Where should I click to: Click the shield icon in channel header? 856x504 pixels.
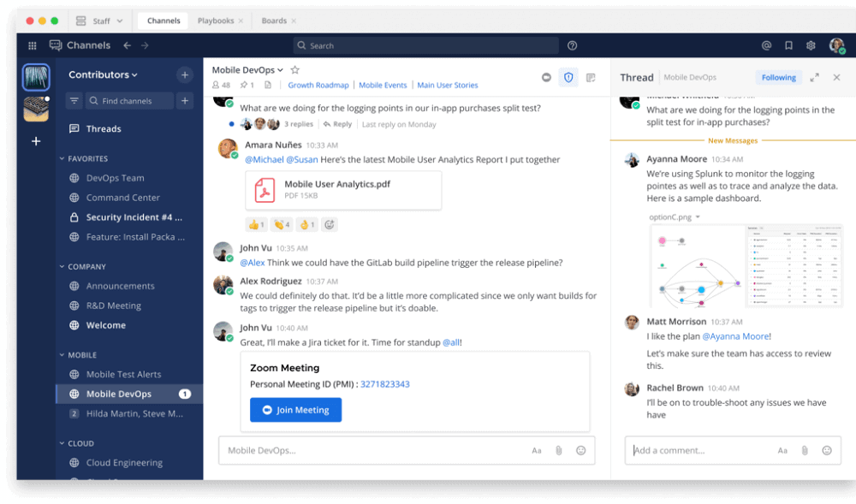click(x=568, y=78)
